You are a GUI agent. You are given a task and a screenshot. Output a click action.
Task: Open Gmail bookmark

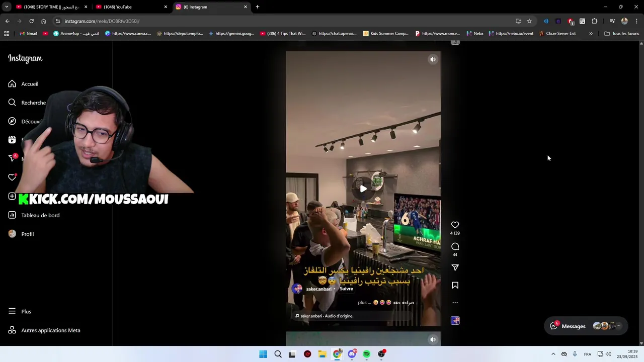[28, 34]
